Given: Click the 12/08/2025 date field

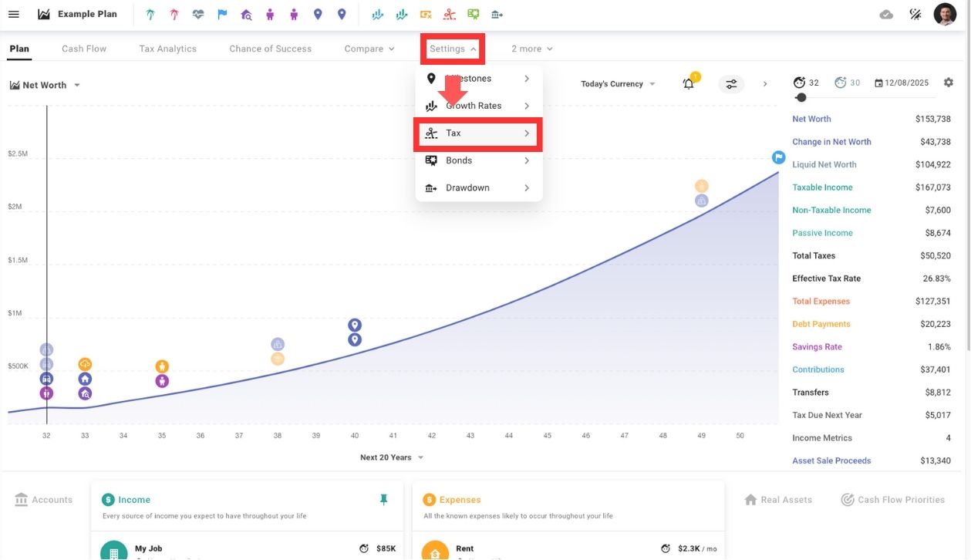Looking at the screenshot, I should click(902, 83).
